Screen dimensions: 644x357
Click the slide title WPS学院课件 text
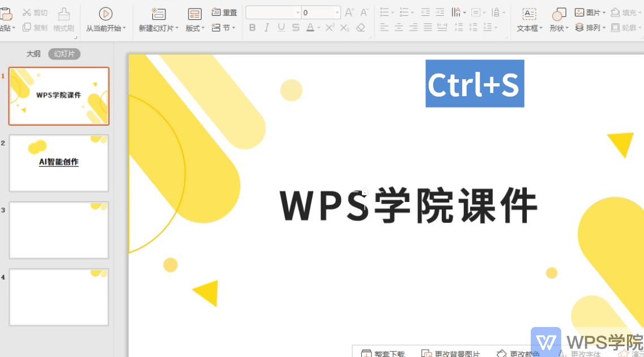click(408, 205)
